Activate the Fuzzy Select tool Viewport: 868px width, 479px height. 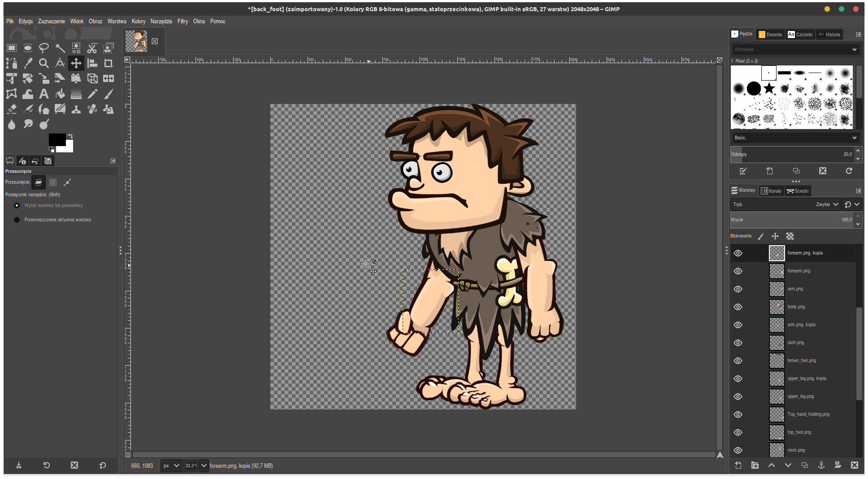coord(60,48)
